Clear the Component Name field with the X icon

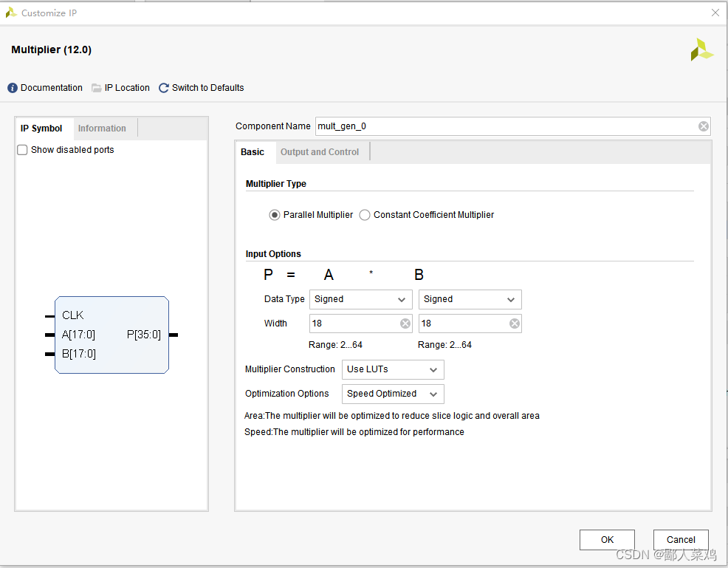pyautogui.click(x=704, y=126)
